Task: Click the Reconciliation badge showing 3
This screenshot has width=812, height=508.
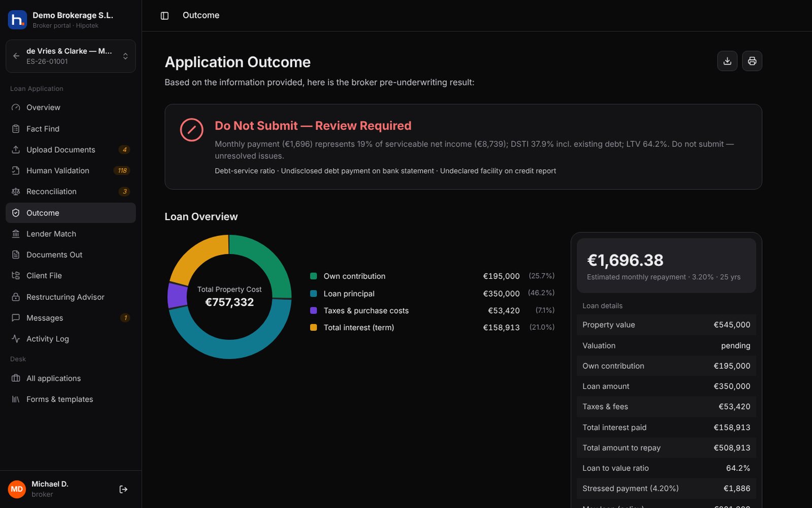Action: (124, 192)
